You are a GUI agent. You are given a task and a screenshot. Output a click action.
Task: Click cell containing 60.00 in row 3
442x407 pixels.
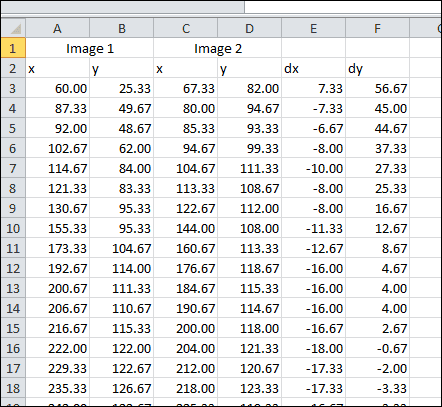[x=58, y=88]
